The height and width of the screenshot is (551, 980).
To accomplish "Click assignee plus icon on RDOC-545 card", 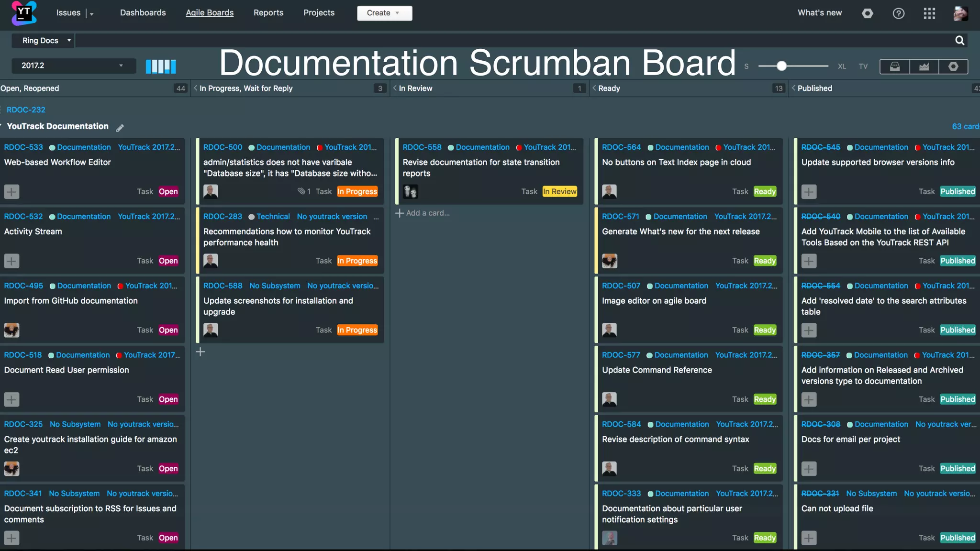I will tap(809, 192).
